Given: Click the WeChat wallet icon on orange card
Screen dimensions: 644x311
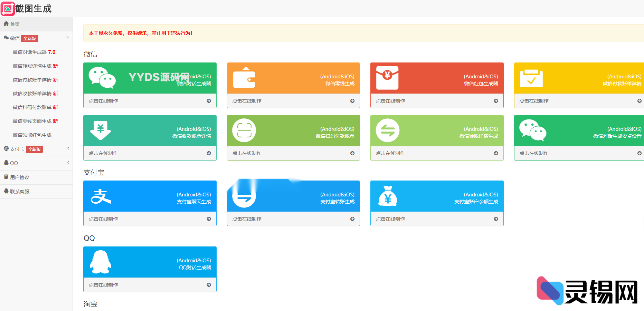Looking at the screenshot, I should [244, 78].
